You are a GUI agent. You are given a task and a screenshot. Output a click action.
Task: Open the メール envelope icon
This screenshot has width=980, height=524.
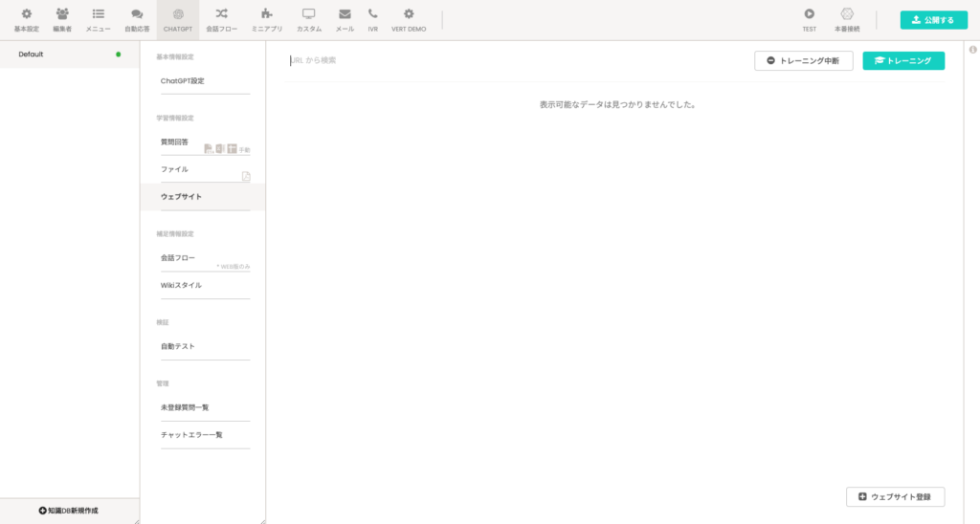[345, 14]
